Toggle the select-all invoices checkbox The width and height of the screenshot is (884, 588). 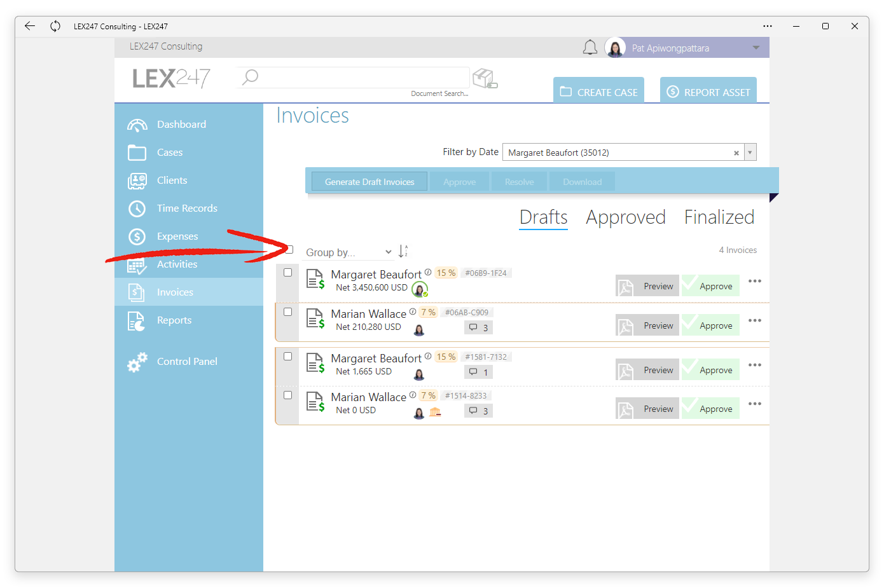point(289,249)
